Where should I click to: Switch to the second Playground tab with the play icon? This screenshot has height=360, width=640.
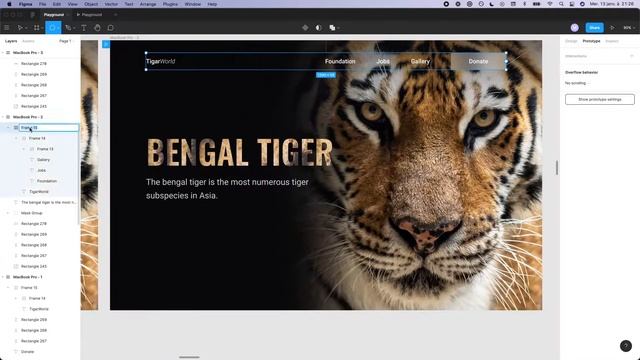tap(89, 15)
